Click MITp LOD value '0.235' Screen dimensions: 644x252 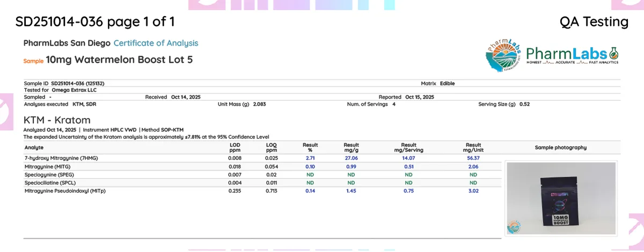(235, 191)
